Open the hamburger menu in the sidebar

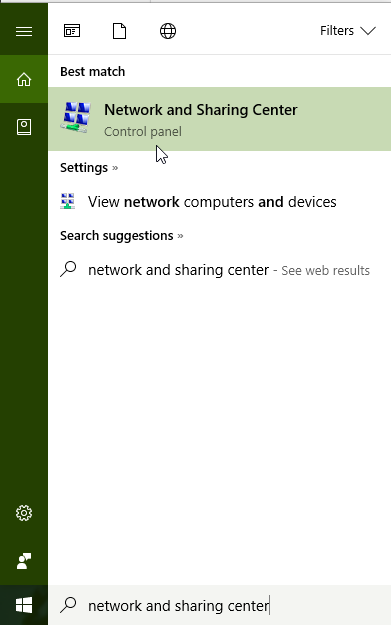(24, 31)
